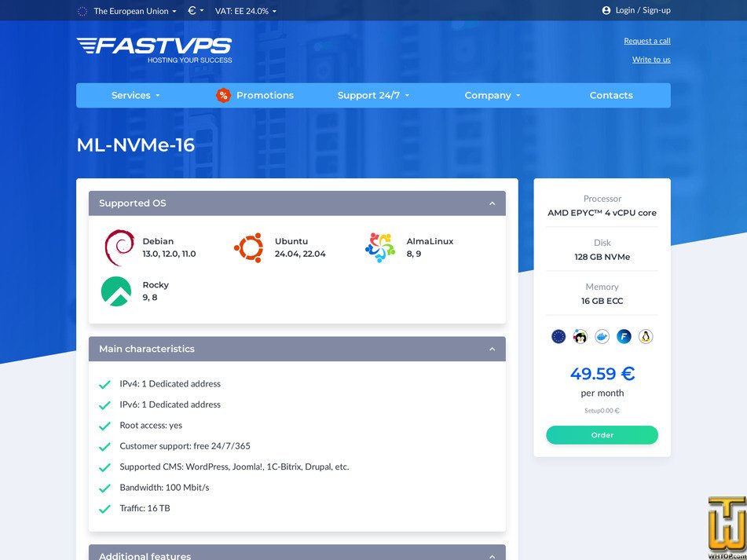This screenshot has height=560, width=747.
Task: Click the Write to us link
Action: pyautogui.click(x=651, y=60)
